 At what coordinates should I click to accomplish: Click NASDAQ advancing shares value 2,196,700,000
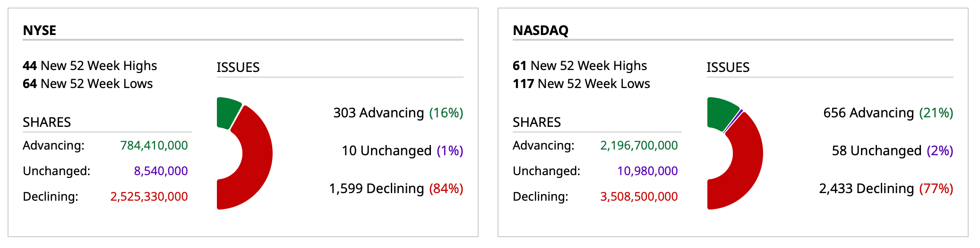click(639, 145)
